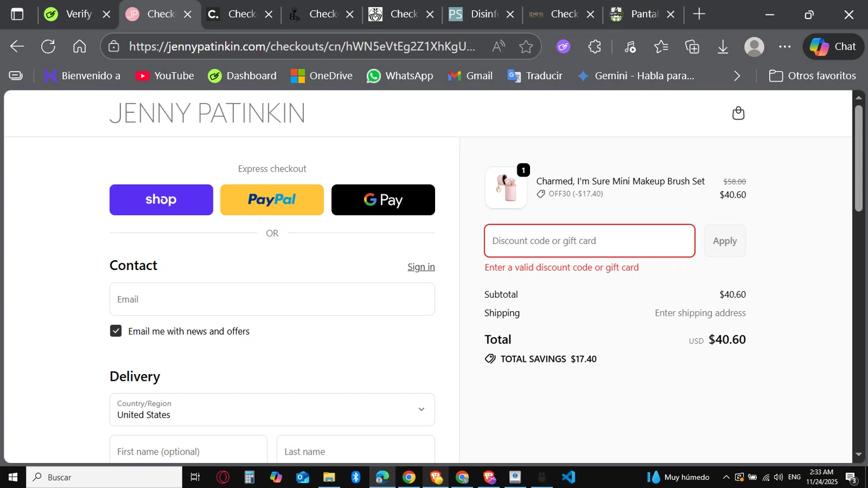Close the Pantal tab

671,14
